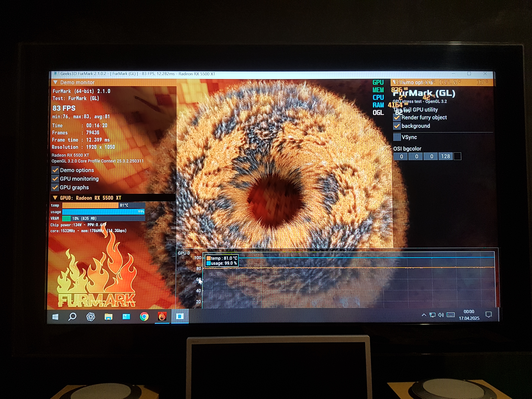Open the volume speaker tray icon

(x=441, y=315)
